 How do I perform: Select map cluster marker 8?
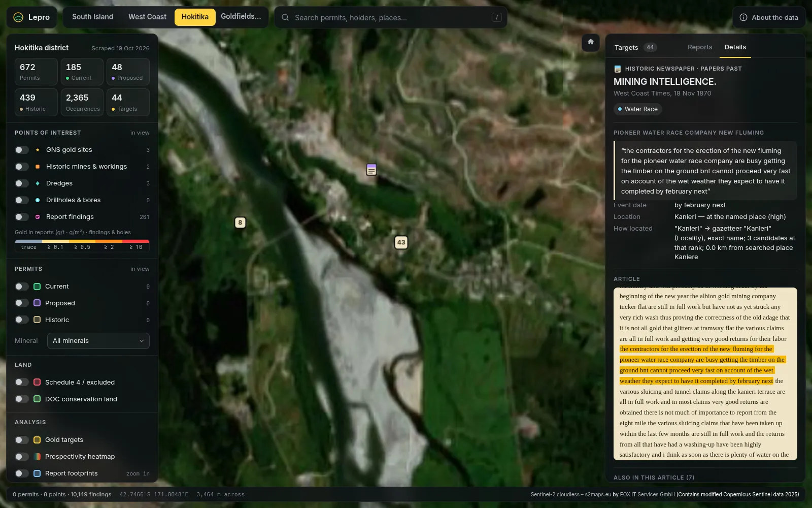coord(240,223)
